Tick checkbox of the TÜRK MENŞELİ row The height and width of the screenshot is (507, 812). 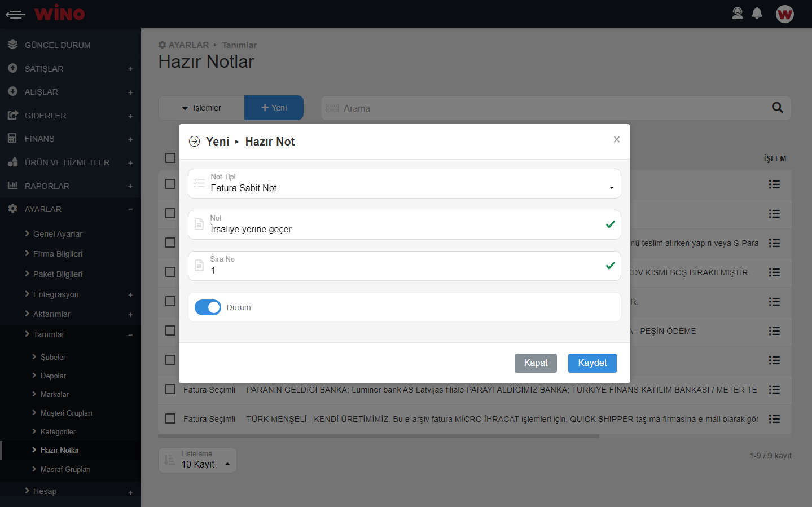point(170,418)
